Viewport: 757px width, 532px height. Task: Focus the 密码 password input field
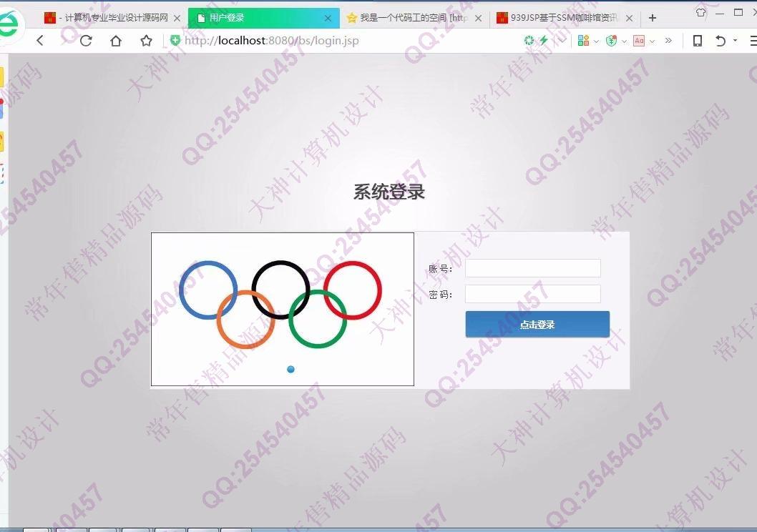pyautogui.click(x=533, y=294)
